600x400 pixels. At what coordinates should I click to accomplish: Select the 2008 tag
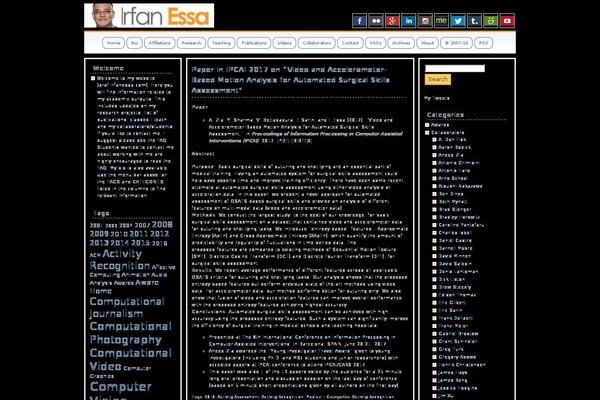(x=162, y=225)
